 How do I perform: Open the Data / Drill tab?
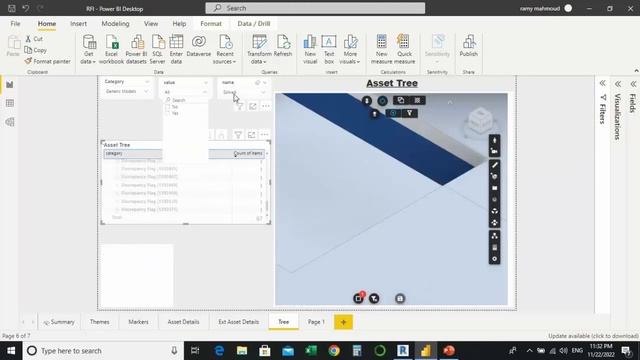pos(254,24)
